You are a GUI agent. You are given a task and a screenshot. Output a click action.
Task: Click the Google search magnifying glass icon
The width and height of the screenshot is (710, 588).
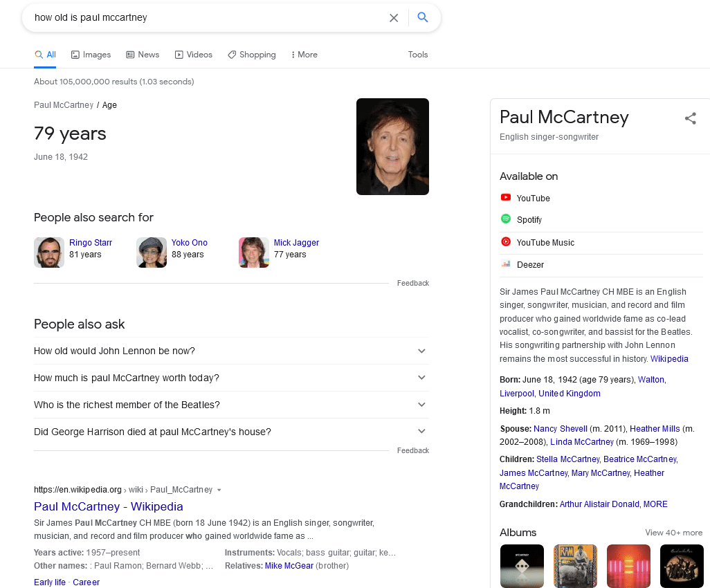click(x=423, y=18)
